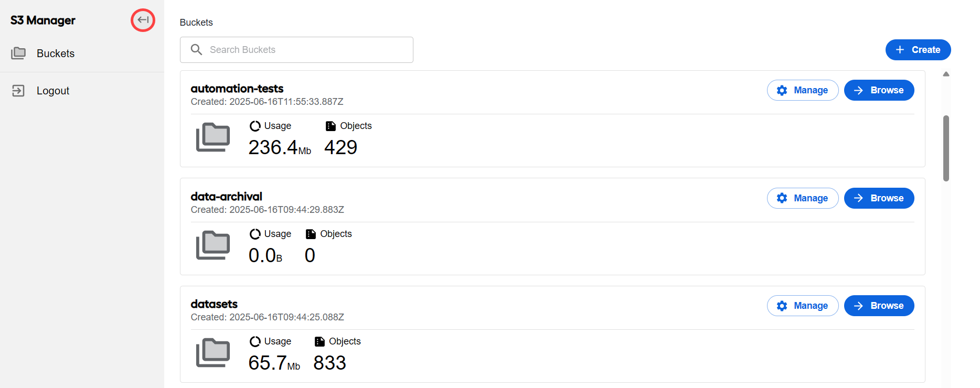Create a new bucket
This screenshot has width=980, height=388.
click(918, 50)
